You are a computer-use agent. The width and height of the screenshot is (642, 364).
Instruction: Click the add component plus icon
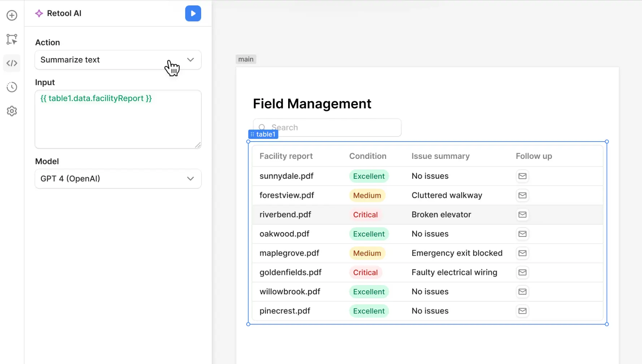[x=12, y=16]
